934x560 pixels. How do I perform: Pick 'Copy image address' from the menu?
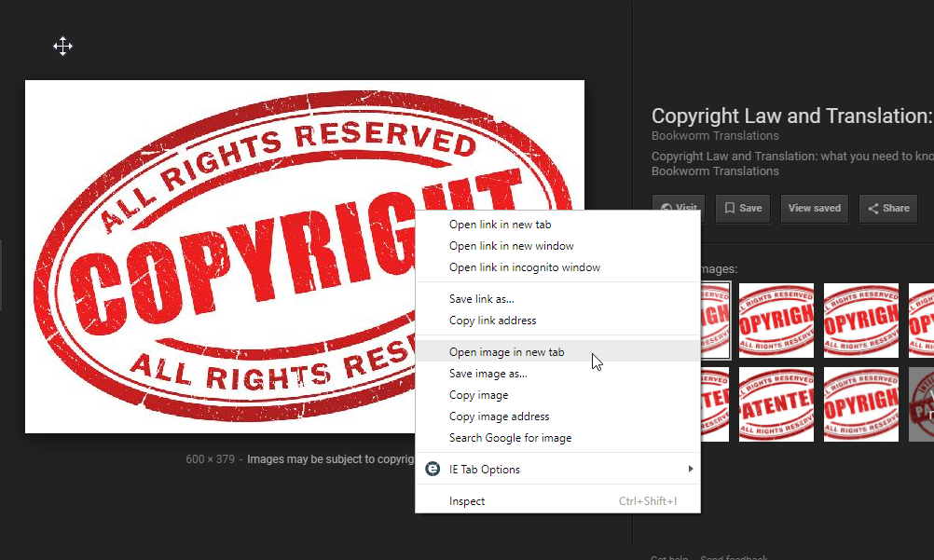[x=557, y=417]
